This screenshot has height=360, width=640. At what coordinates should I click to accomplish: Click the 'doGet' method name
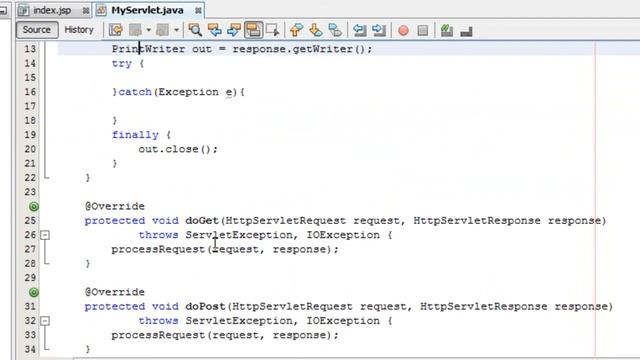pos(202,220)
